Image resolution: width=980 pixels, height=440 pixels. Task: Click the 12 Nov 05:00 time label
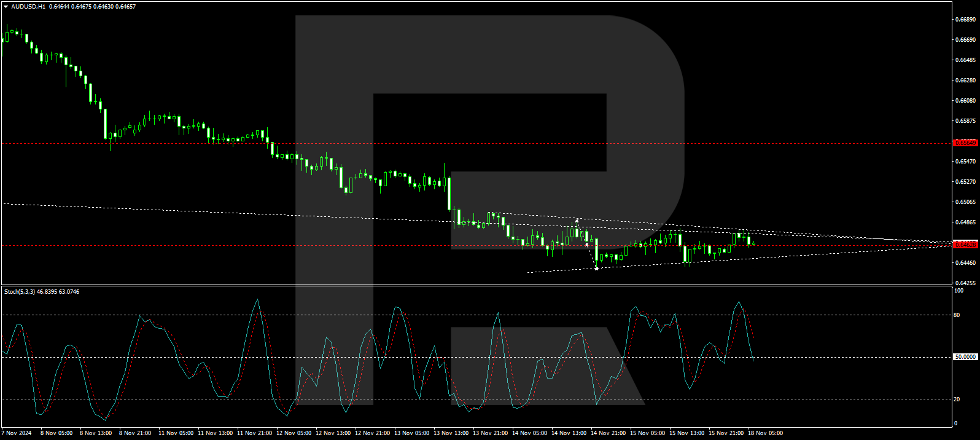[x=294, y=433]
